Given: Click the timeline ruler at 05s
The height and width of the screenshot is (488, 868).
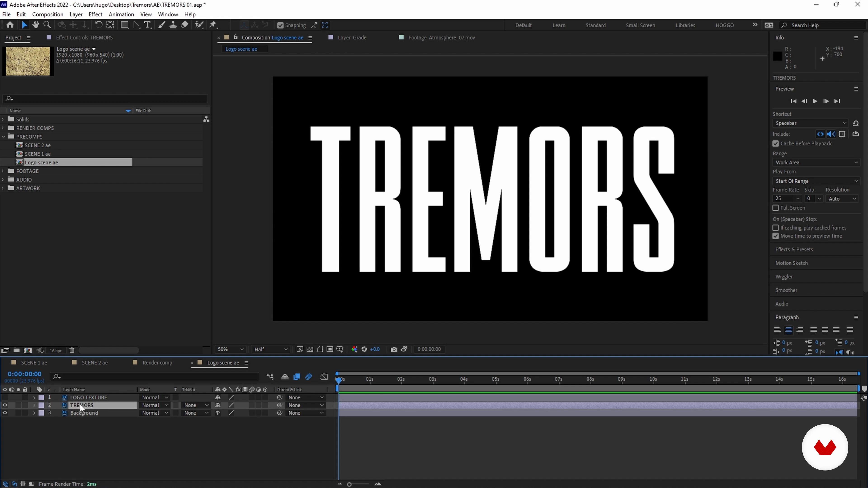Looking at the screenshot, I should 495,379.
